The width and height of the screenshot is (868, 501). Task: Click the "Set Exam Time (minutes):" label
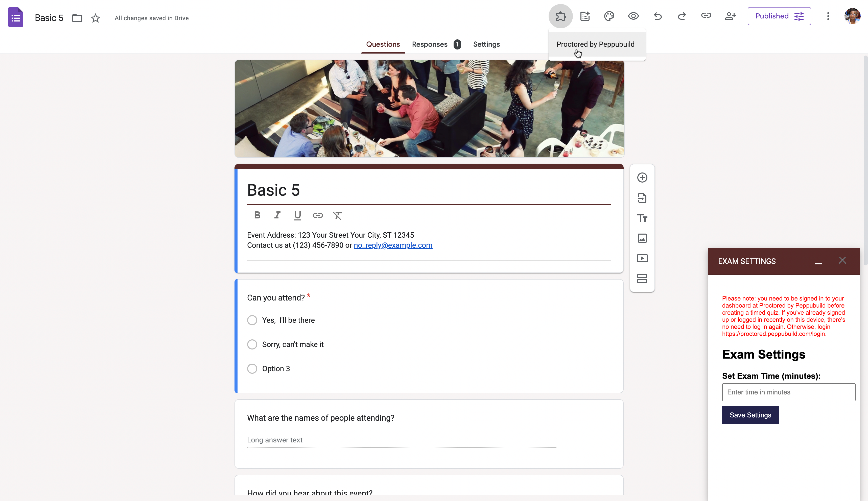771,376
